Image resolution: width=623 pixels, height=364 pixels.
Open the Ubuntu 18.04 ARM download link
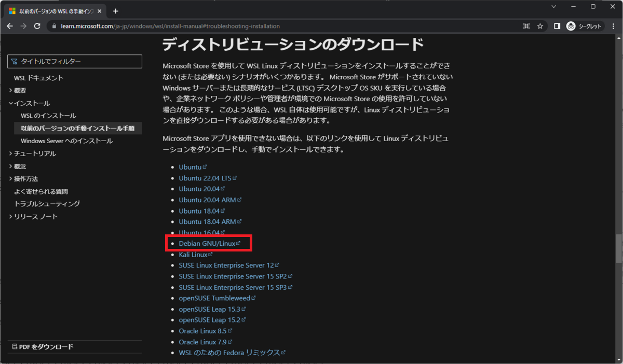pos(210,222)
